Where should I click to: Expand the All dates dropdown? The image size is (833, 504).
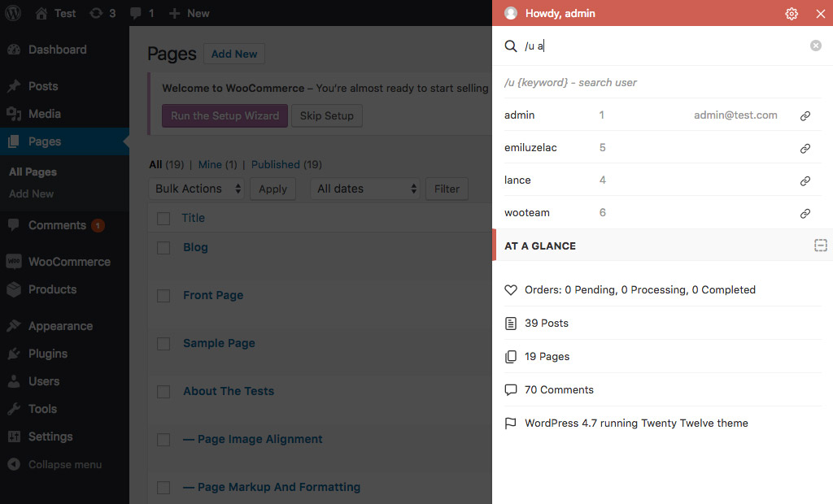point(366,189)
